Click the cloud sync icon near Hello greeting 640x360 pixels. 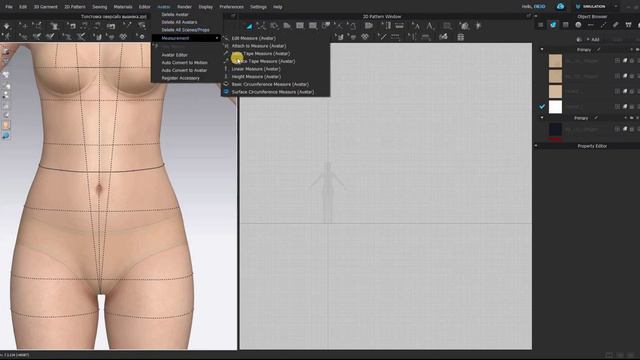pyautogui.click(x=560, y=7)
